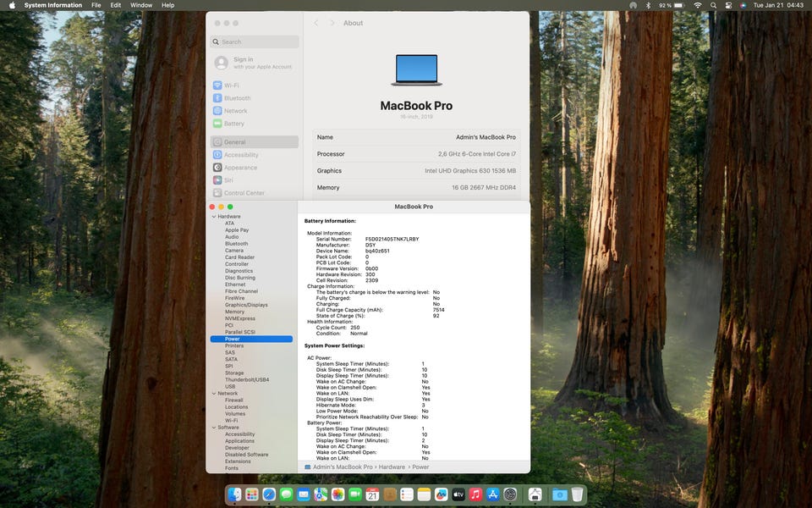This screenshot has height=508, width=812.
Task: Click the Name row showing Admin's MacBook Pro
Action: point(416,137)
